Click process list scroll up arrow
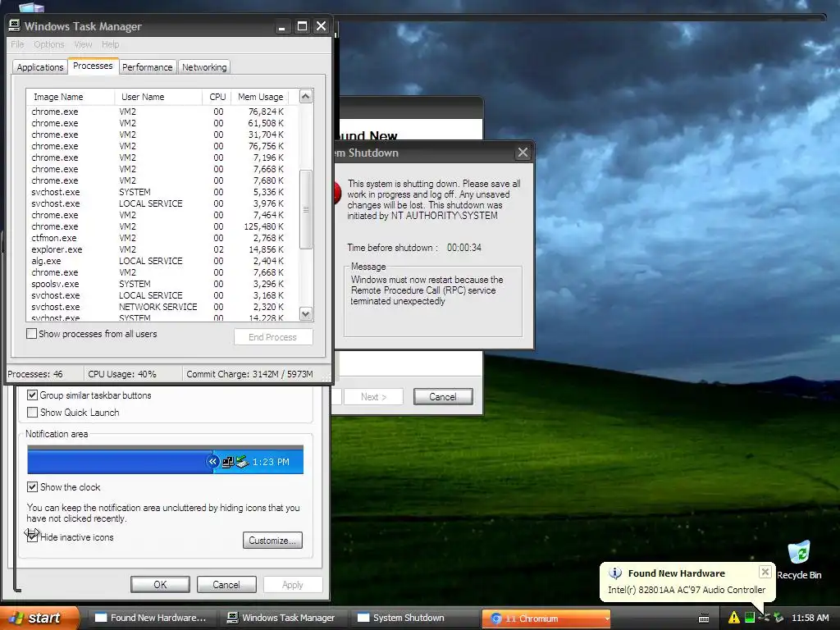840x630 pixels. (x=306, y=97)
